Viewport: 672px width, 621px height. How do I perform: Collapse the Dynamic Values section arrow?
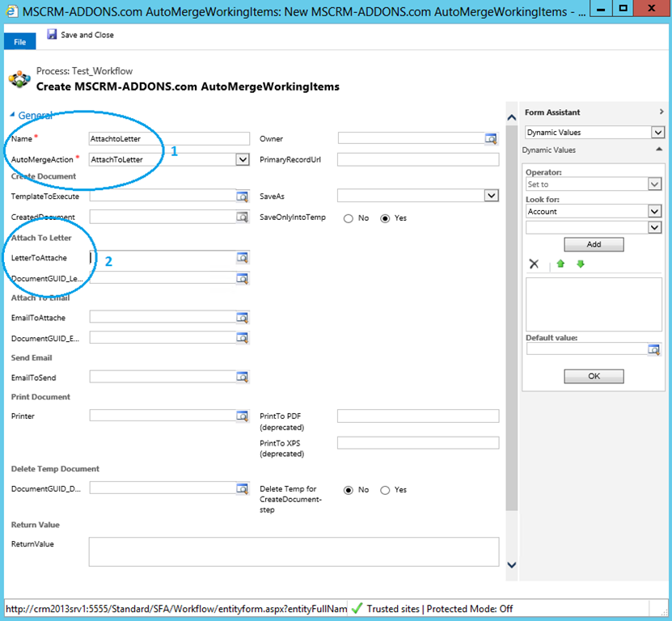coord(659,149)
